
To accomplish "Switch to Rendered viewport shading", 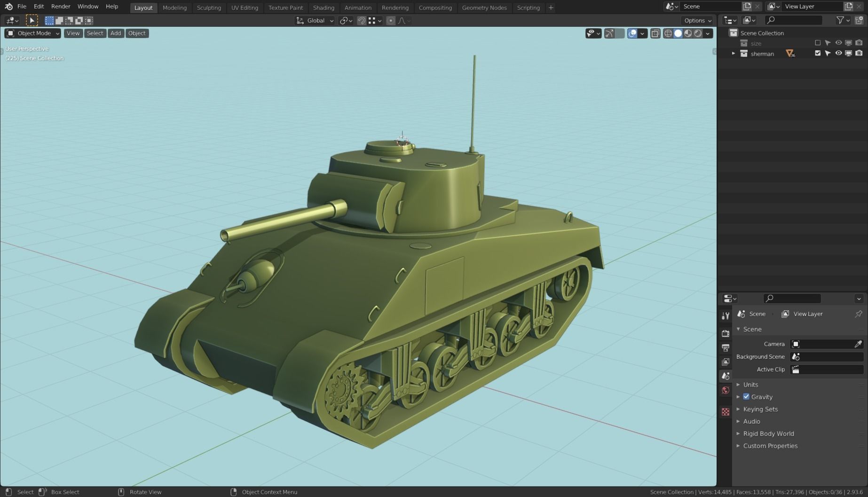I will click(698, 33).
